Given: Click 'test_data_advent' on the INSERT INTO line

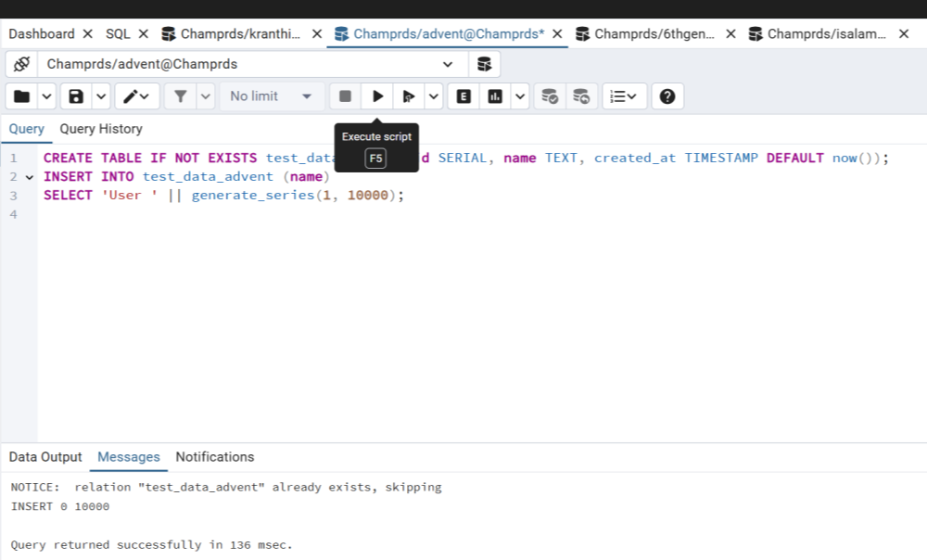Looking at the screenshot, I should click(208, 177).
